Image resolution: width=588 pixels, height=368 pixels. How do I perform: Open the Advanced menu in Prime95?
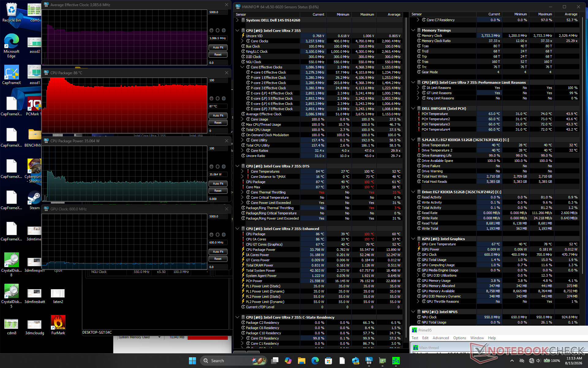[x=441, y=338]
